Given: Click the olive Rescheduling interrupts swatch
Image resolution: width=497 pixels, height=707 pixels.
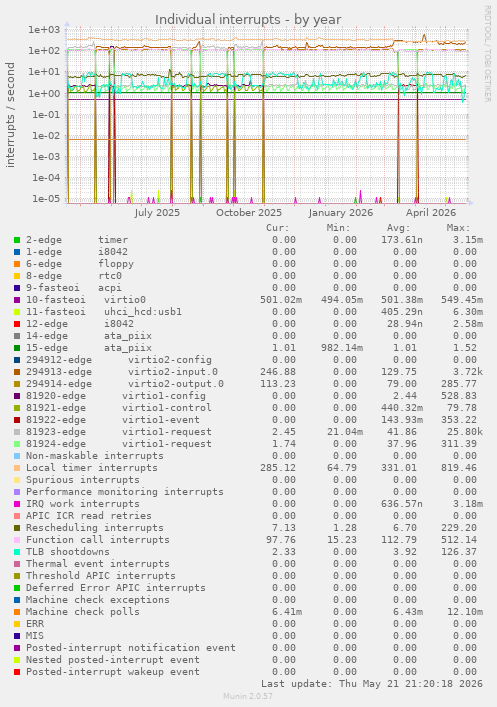Looking at the screenshot, I should tap(17, 528).
